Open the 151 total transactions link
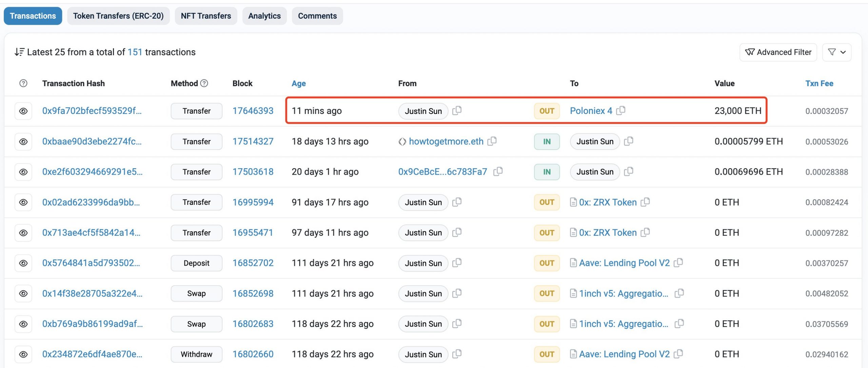Screen dimensions: 868x368 [135, 52]
